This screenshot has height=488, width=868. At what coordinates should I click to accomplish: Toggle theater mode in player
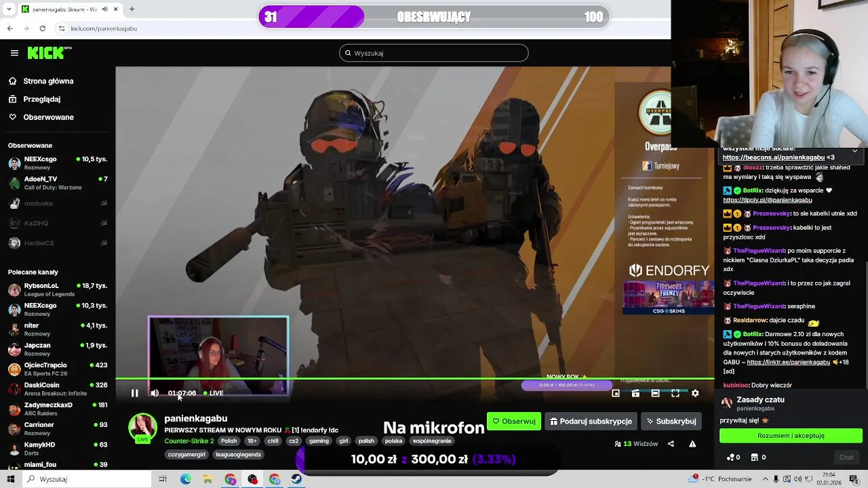pyautogui.click(x=655, y=393)
